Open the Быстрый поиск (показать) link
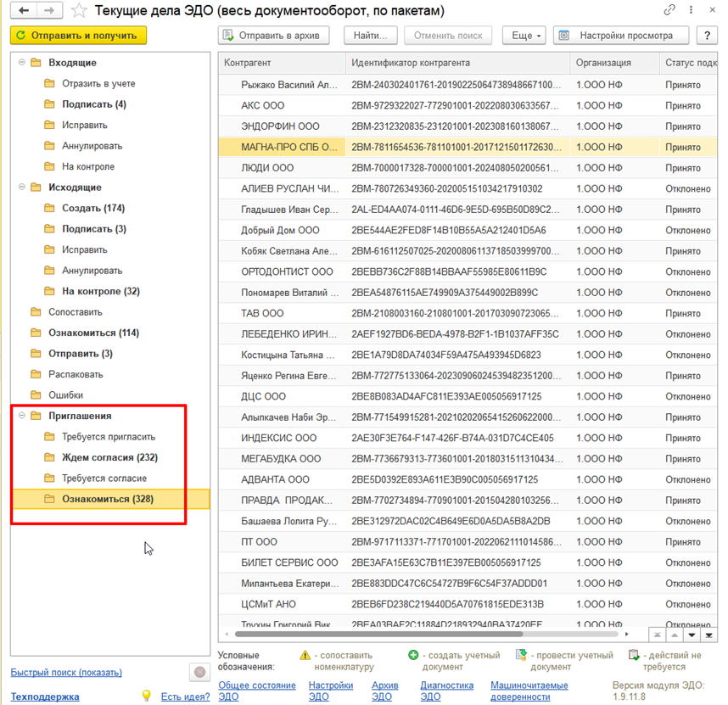 (66, 672)
